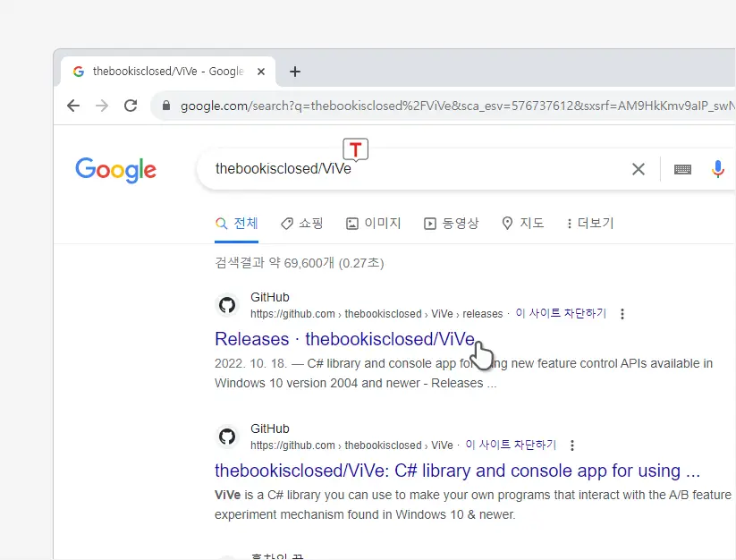This screenshot has width=736, height=560.
Task: Open the three-dot menu of the second result
Action: point(572,445)
